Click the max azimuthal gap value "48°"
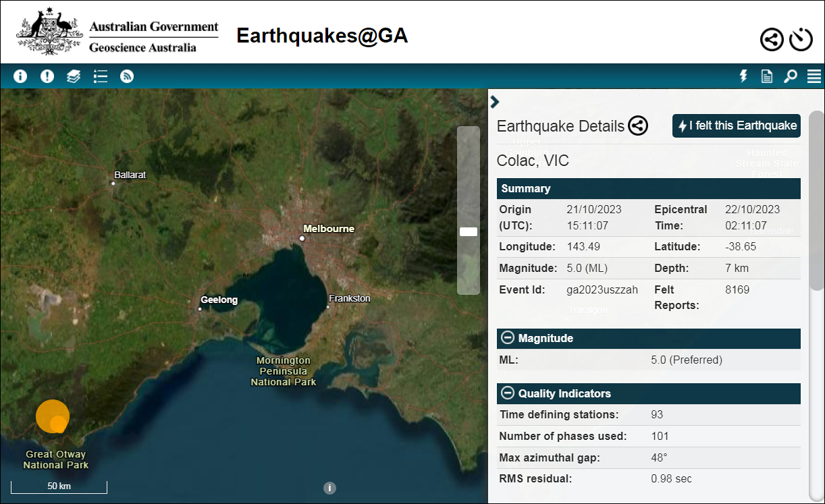This screenshot has width=825, height=504. pyautogui.click(x=659, y=458)
